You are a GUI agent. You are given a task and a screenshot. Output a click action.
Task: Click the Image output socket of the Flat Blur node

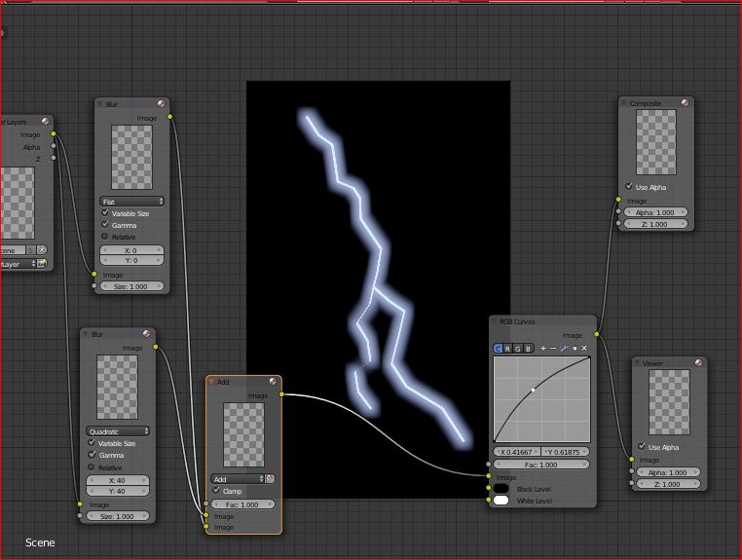pyautogui.click(x=169, y=117)
